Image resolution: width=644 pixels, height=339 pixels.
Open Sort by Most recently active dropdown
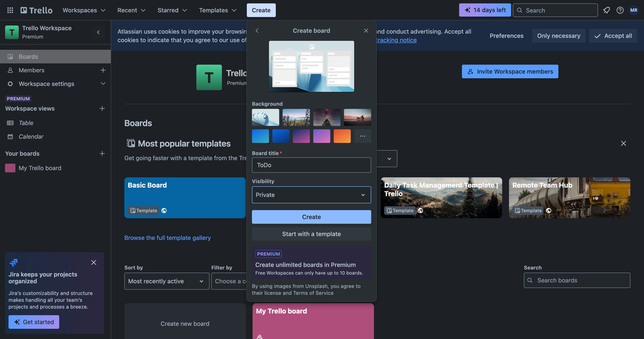pyautogui.click(x=167, y=281)
